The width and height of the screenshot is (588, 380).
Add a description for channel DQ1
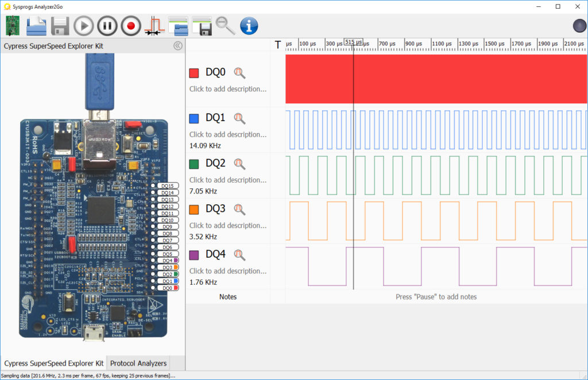[x=228, y=134]
